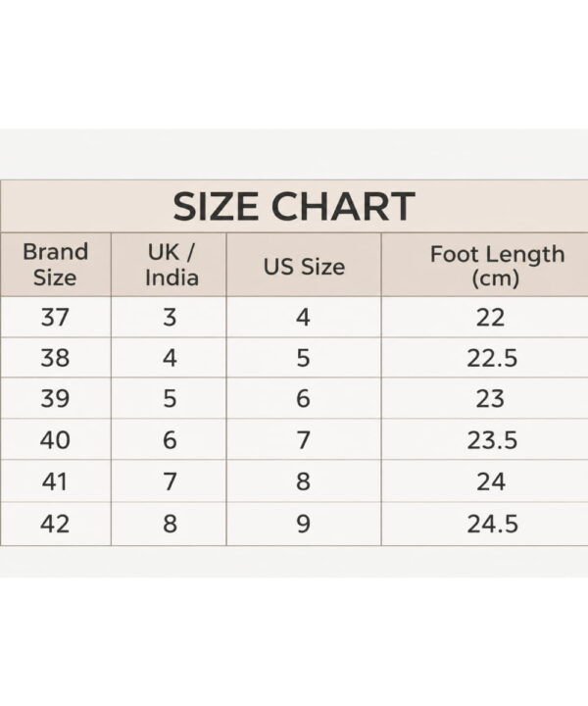This screenshot has width=588, height=706.
Task: Click brand size 40 cell
Action: coord(55,439)
